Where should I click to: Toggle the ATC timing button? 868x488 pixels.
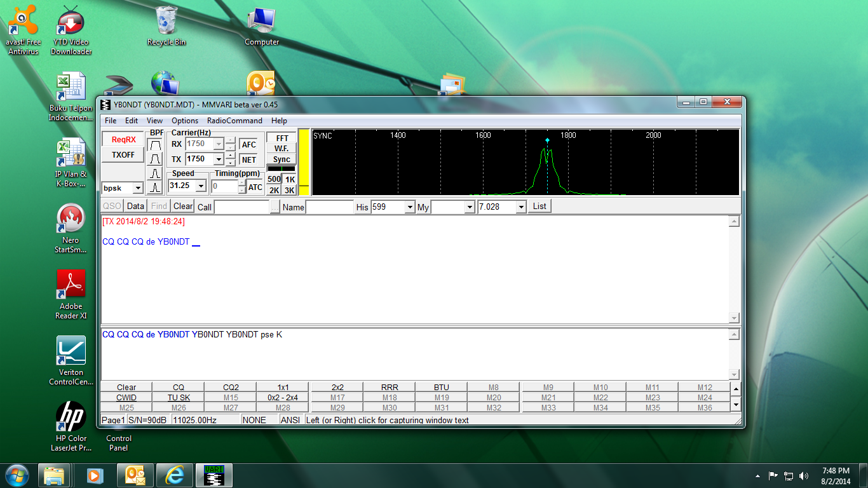pos(255,187)
